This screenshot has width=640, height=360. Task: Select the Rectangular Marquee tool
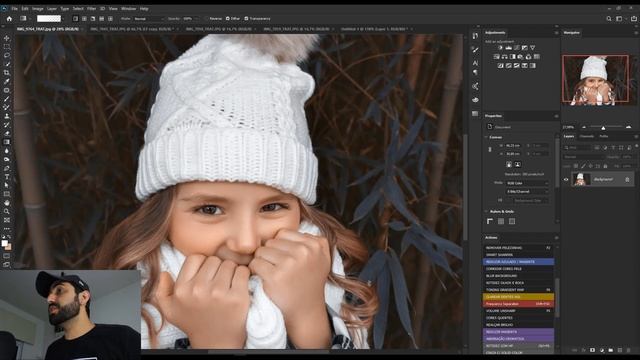pyautogui.click(x=7, y=47)
